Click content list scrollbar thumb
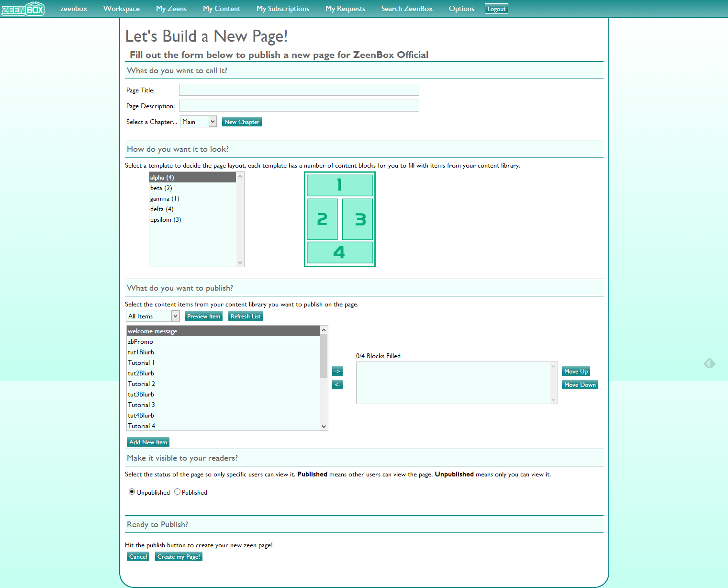The image size is (728, 588). [324, 356]
